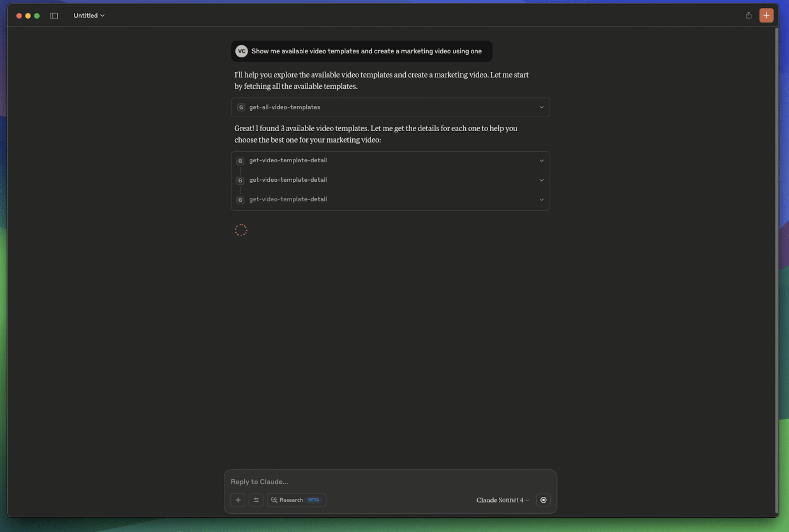Expand the third get-video-template-detail call
Screen dimensions: 789x532
(x=541, y=199)
